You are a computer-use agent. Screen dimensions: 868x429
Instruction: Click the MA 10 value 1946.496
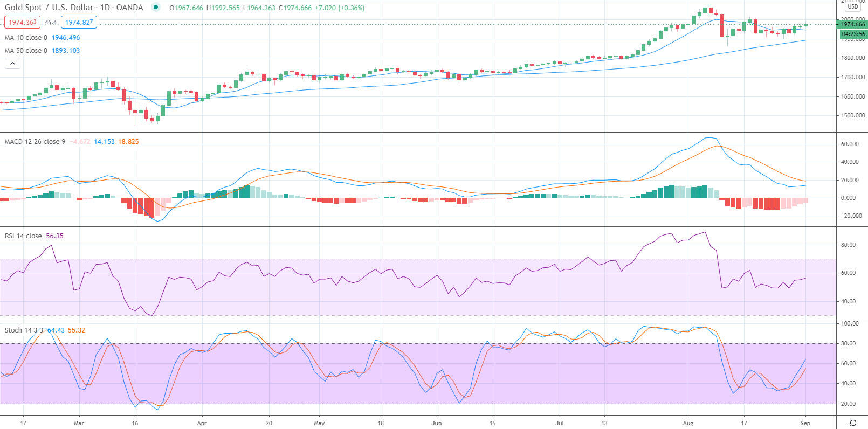[x=66, y=38]
